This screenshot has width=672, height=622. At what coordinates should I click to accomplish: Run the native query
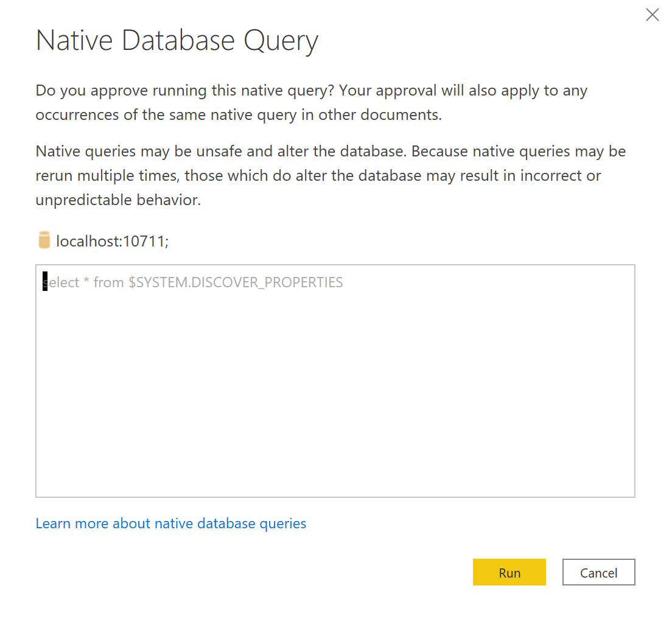pyautogui.click(x=509, y=572)
